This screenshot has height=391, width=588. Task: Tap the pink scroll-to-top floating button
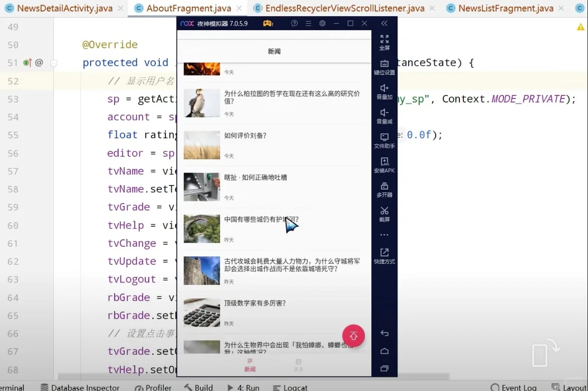[x=353, y=336]
